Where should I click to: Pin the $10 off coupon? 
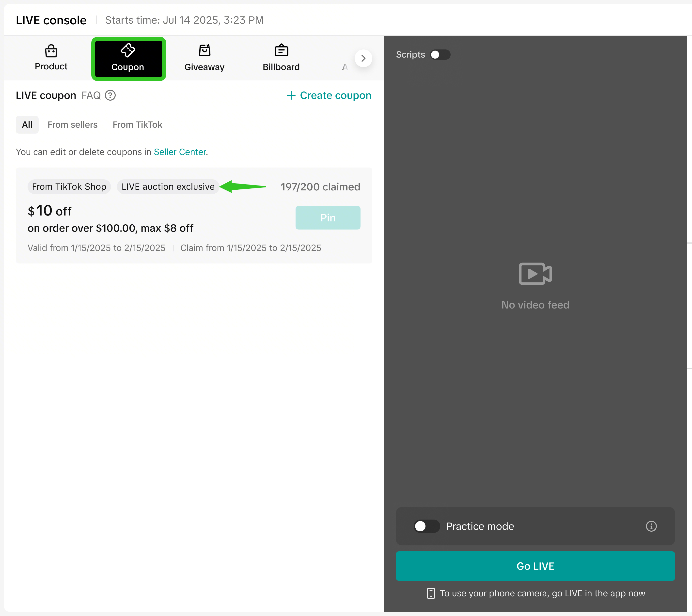(328, 218)
